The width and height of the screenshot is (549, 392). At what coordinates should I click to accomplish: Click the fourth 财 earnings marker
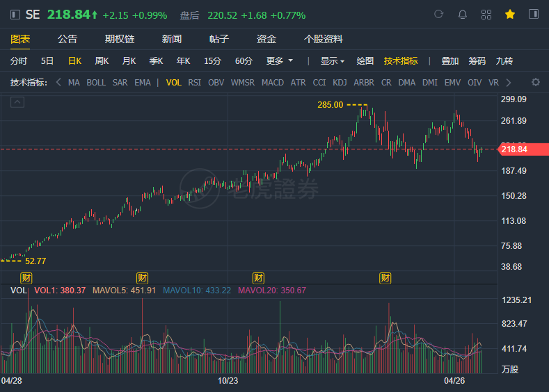[385, 278]
